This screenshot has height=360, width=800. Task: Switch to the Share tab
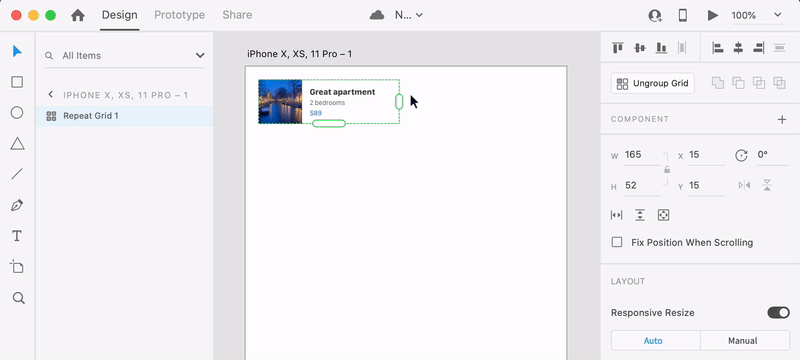pos(237,15)
